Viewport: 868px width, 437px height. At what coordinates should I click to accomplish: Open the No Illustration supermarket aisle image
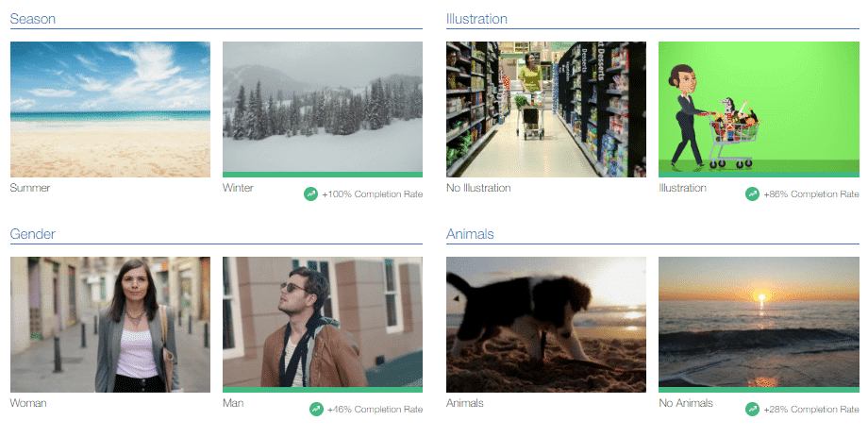546,109
